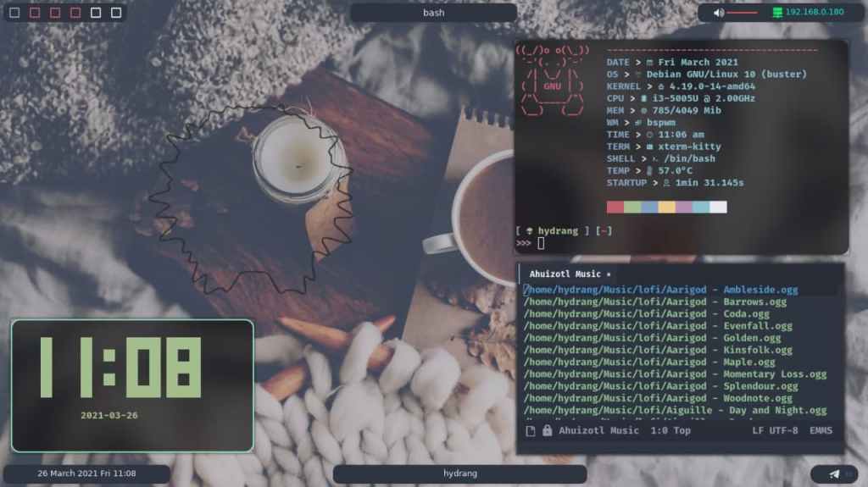Click the yellow color block in terminal
This screenshot has width=868, height=487.
click(667, 208)
